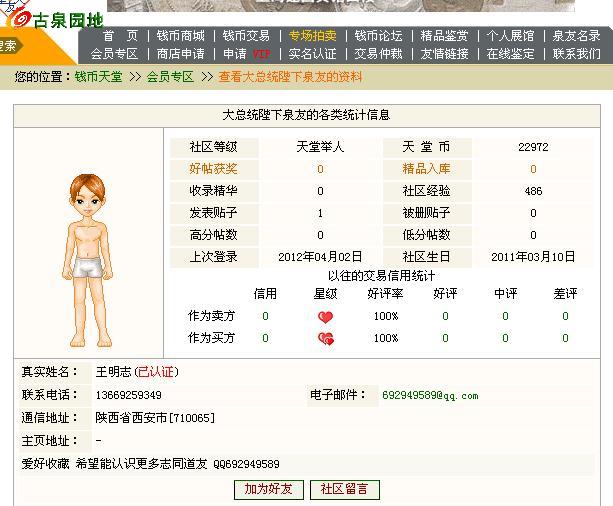Follow the 会员专区 breadcrumb link
Viewport: 613px width, 506px height.
pos(170,77)
